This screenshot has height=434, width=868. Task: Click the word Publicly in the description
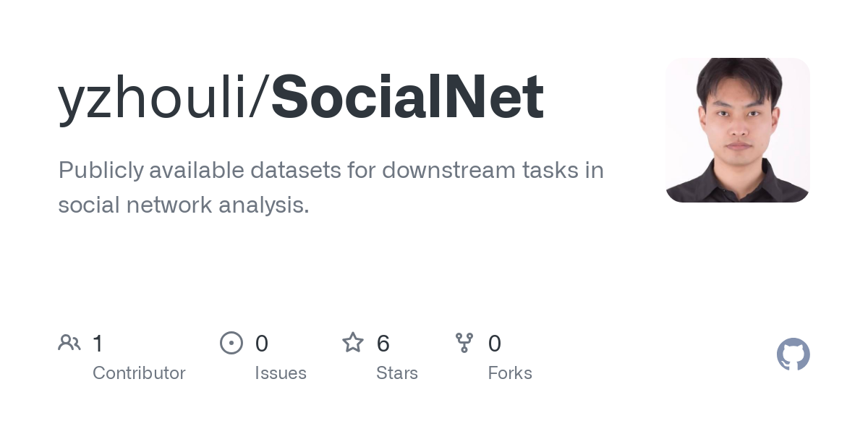100,171
